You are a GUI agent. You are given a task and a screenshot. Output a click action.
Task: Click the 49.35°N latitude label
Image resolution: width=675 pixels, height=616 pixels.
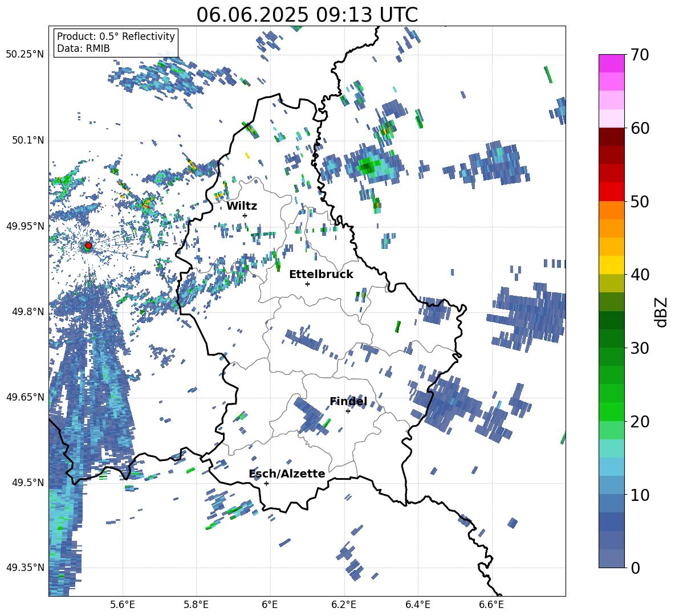[x=25, y=568]
